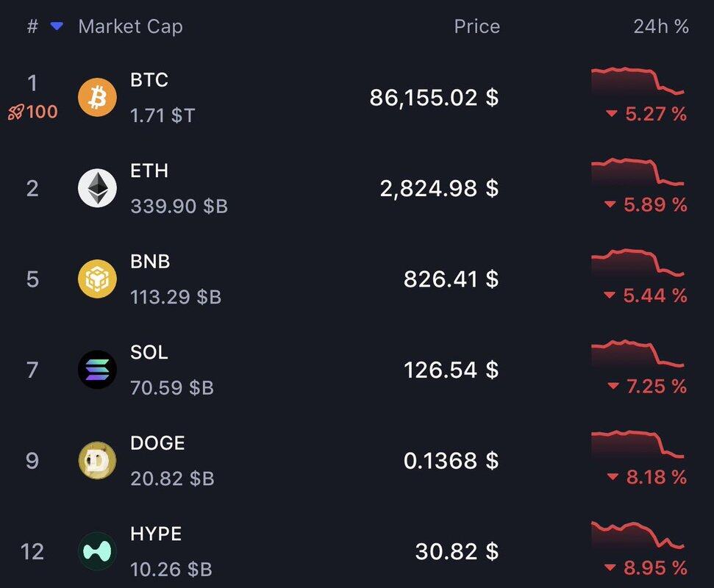Image resolution: width=714 pixels, height=588 pixels.
Task: Click the # rank column header
Action: (32, 27)
